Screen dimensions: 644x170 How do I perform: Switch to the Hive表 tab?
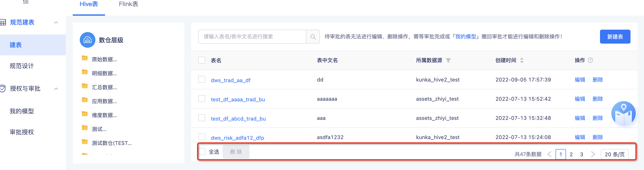coord(89,4)
